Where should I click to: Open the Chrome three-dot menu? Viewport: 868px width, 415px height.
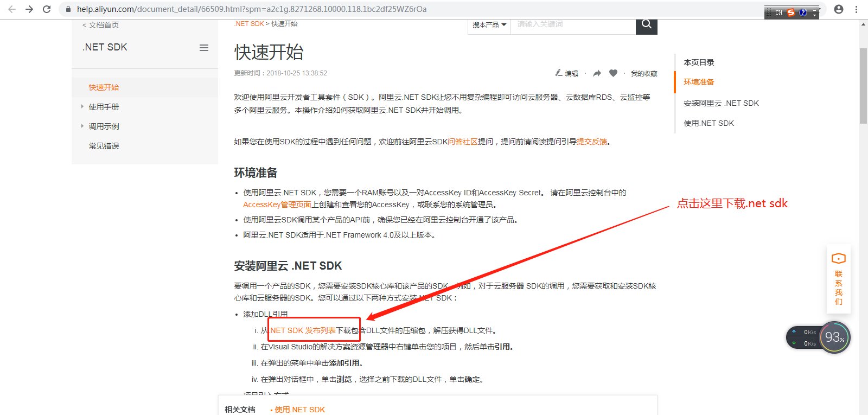tap(856, 9)
